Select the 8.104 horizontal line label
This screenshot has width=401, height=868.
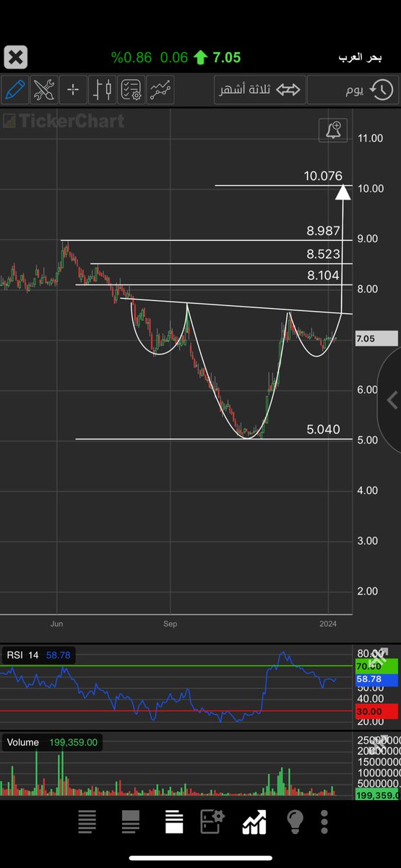(x=323, y=276)
